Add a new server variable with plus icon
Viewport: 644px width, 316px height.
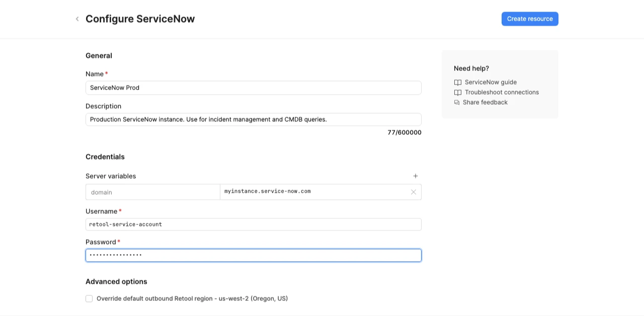click(416, 176)
